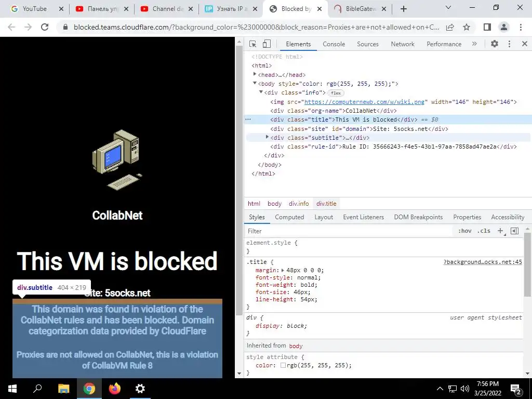
Task: Click the site lock icon in address bar
Action: 65,27
